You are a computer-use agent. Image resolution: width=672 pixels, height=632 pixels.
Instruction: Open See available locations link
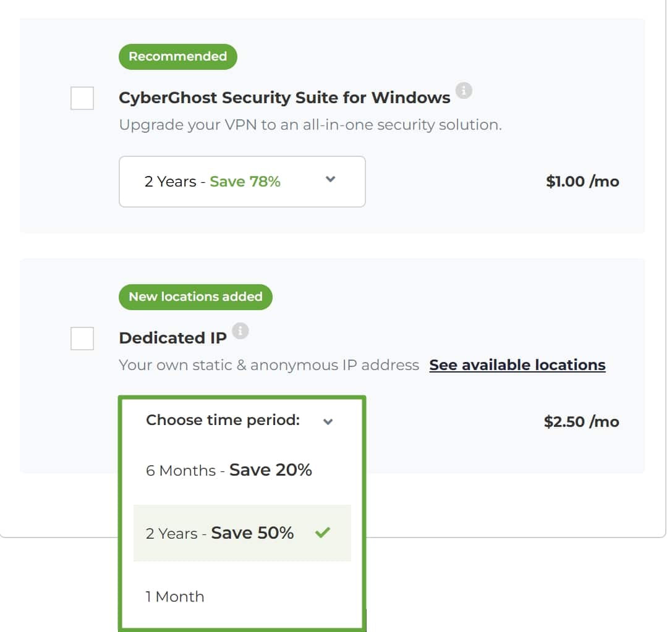(517, 365)
